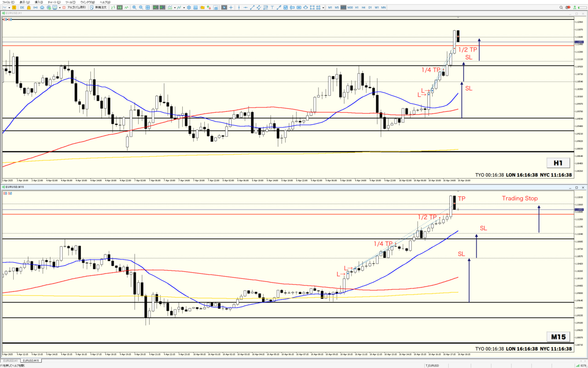
Task: Switch timeframe to M5
Action: (x=337, y=7)
